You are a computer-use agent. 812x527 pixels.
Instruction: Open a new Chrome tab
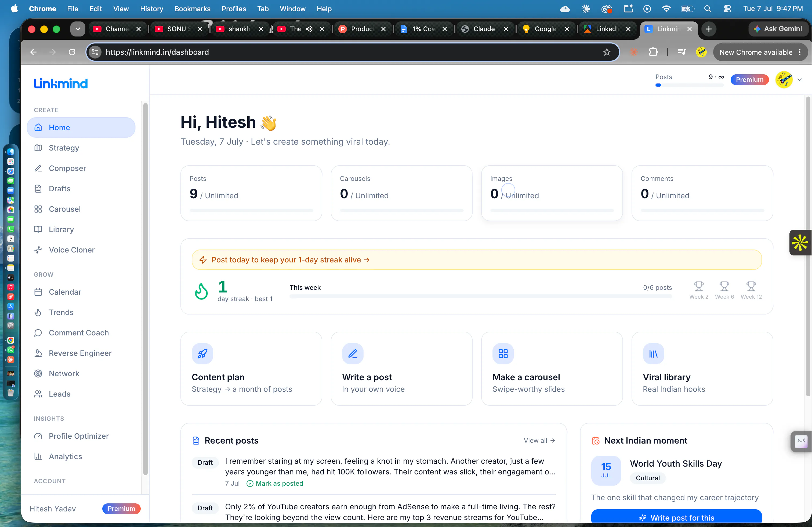(709, 29)
